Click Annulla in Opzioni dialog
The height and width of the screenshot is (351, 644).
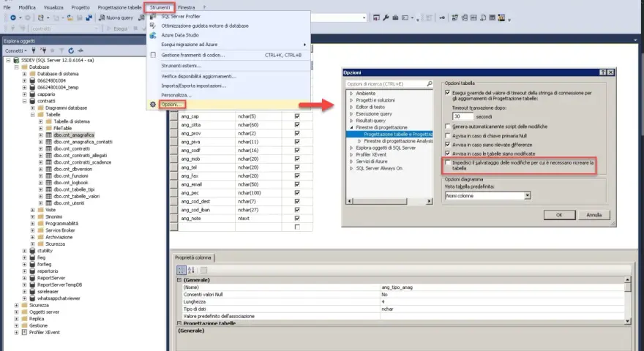pos(594,215)
